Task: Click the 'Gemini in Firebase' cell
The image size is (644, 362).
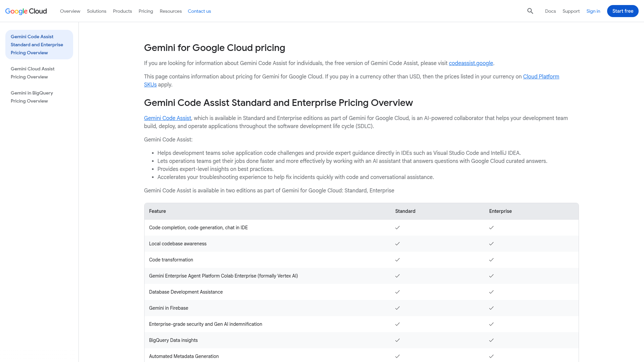Action: [x=168, y=308]
